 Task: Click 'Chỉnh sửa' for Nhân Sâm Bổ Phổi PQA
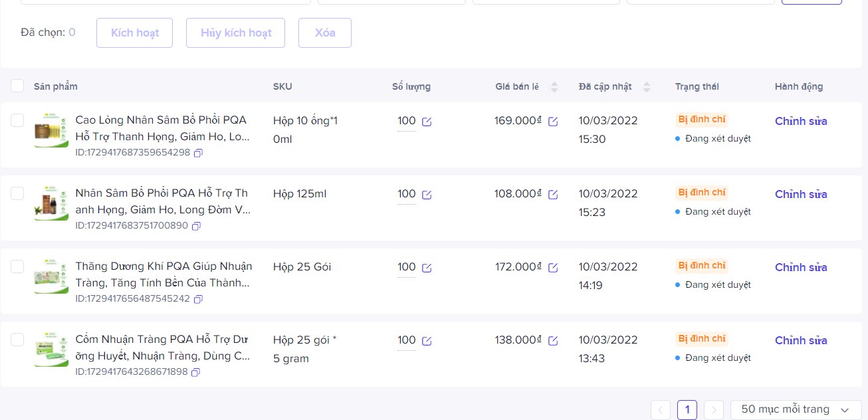[x=800, y=194]
